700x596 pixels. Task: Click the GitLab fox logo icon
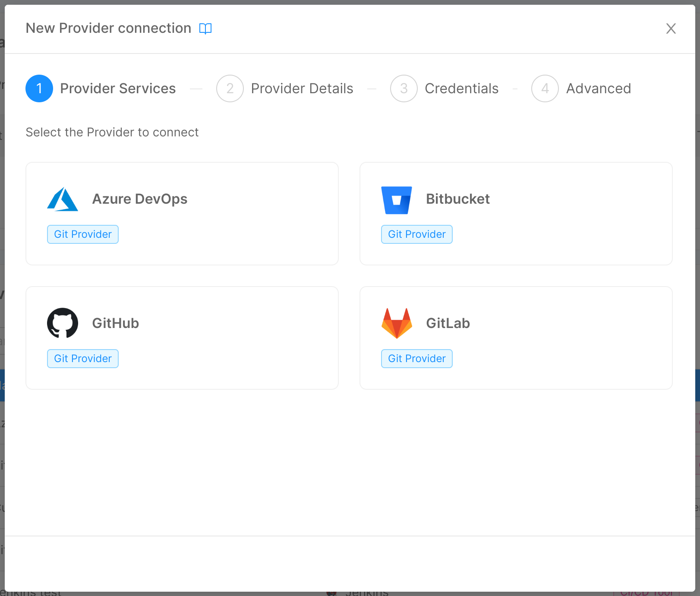click(396, 323)
